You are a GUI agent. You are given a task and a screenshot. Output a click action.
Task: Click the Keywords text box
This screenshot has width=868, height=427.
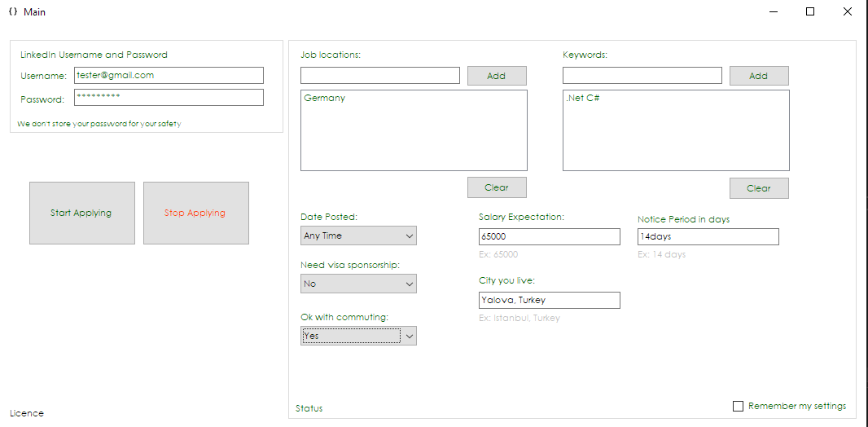(642, 75)
